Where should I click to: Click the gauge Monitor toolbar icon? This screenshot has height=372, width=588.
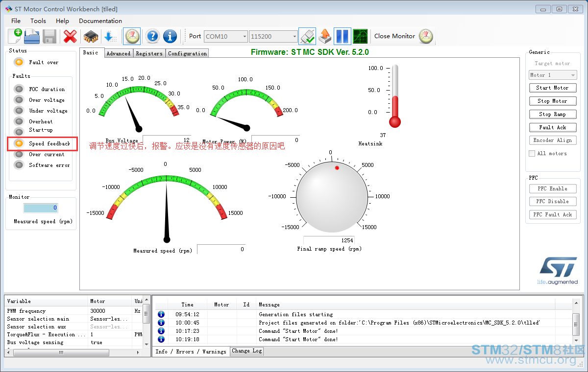132,36
